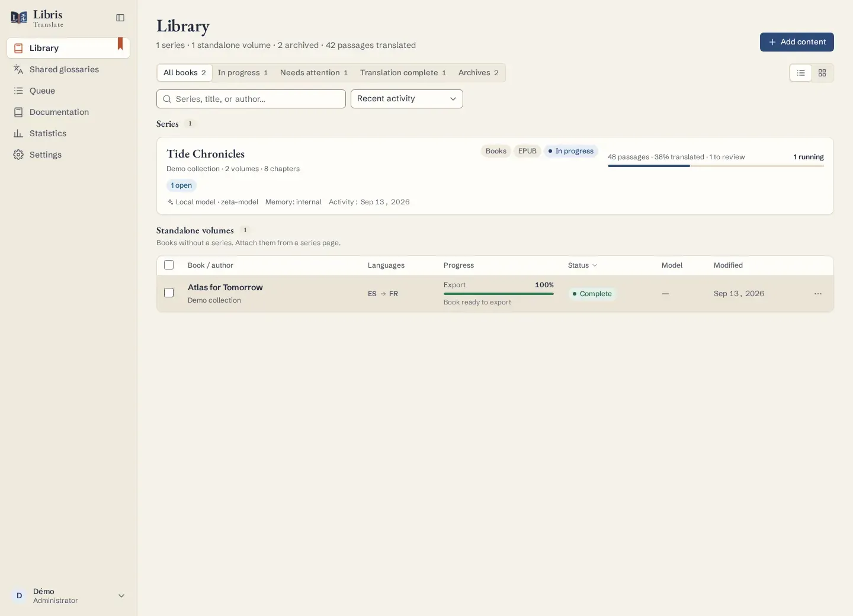Screen dimensions: 853x616
Task: Open Documentation in the sidebar
Action: (x=68, y=112)
